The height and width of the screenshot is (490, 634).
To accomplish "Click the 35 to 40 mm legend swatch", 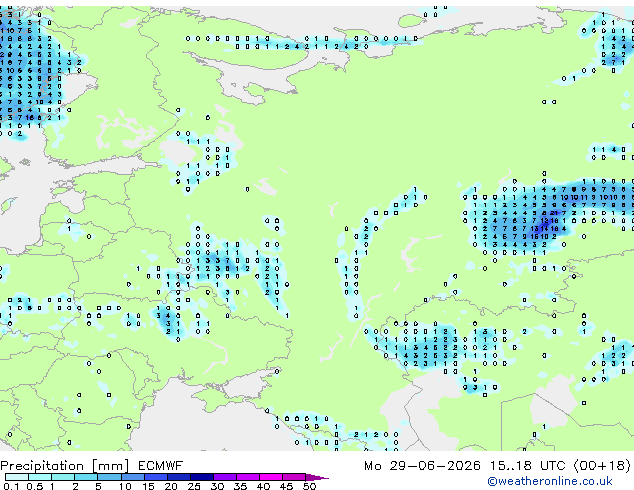I will click(x=248, y=477).
